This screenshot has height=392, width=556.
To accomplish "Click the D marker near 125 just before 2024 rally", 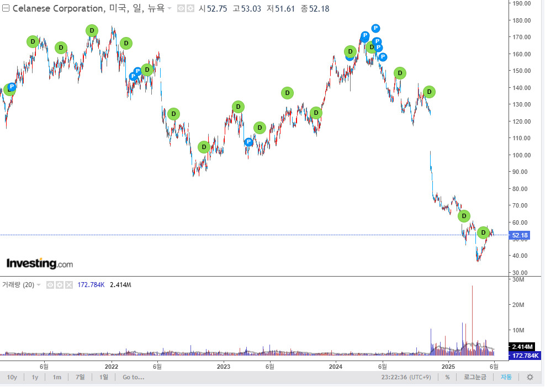I will (316, 113).
